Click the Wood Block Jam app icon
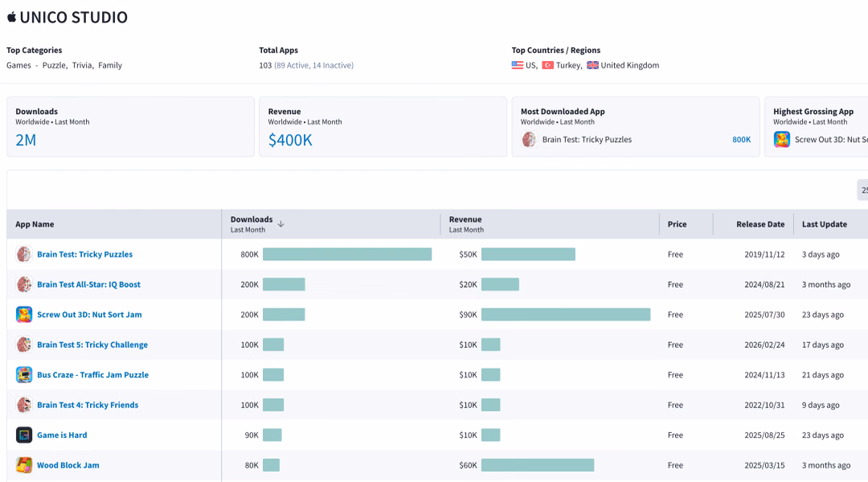 [24, 465]
